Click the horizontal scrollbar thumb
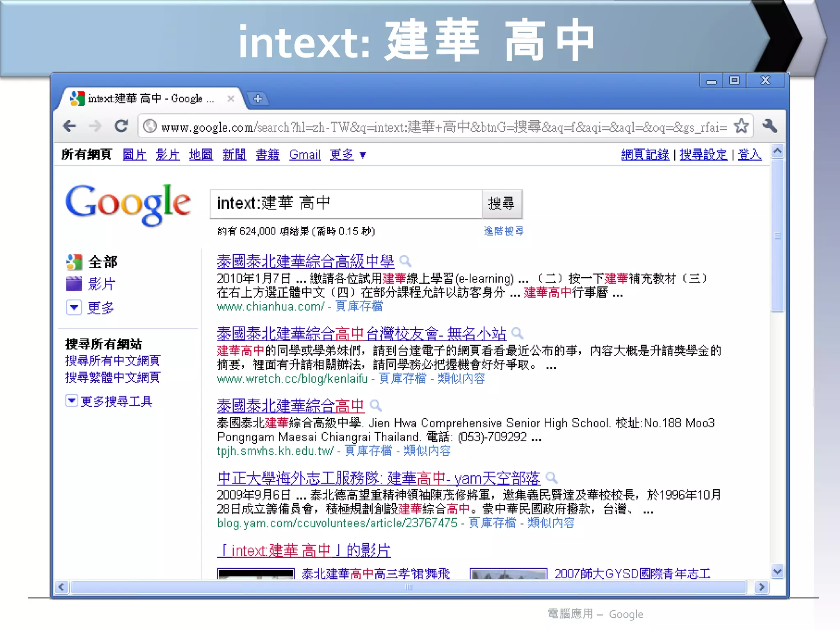840x630 pixels. point(409,587)
